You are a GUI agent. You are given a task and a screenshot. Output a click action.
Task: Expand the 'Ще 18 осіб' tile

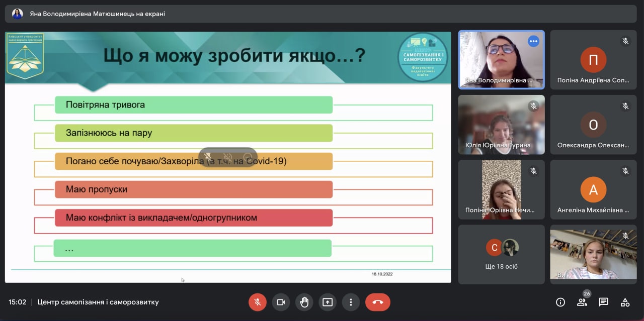[x=501, y=254]
